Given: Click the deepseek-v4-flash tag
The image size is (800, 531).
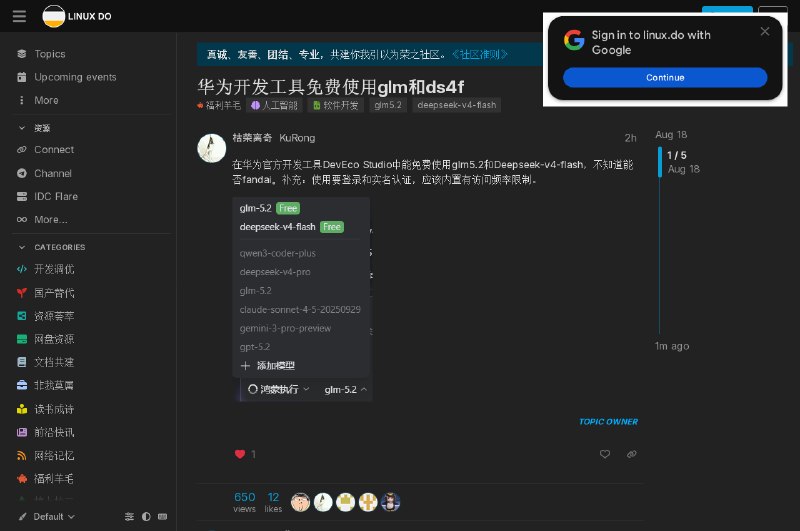Looking at the screenshot, I should click(457, 105).
